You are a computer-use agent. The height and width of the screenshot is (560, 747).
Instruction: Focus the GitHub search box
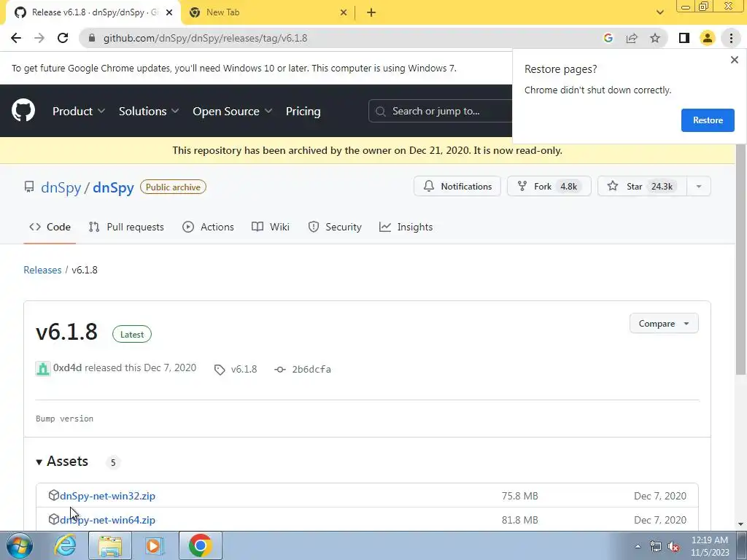click(441, 111)
